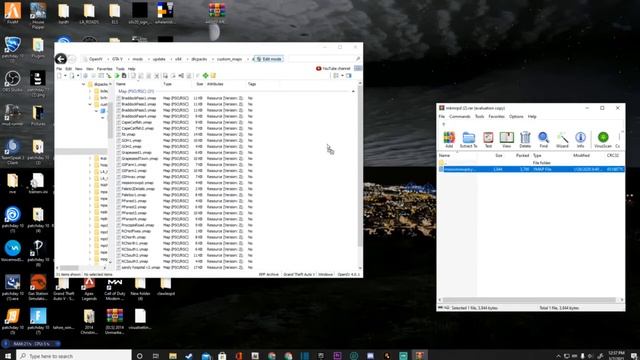
Task: Open the Wizard tool in WinRAR
Action: click(x=562, y=139)
